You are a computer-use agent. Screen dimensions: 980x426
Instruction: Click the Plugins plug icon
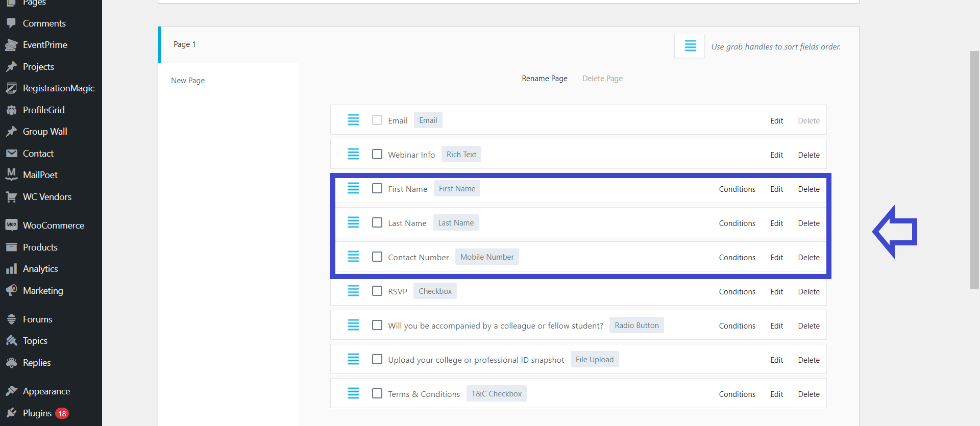tap(11, 413)
